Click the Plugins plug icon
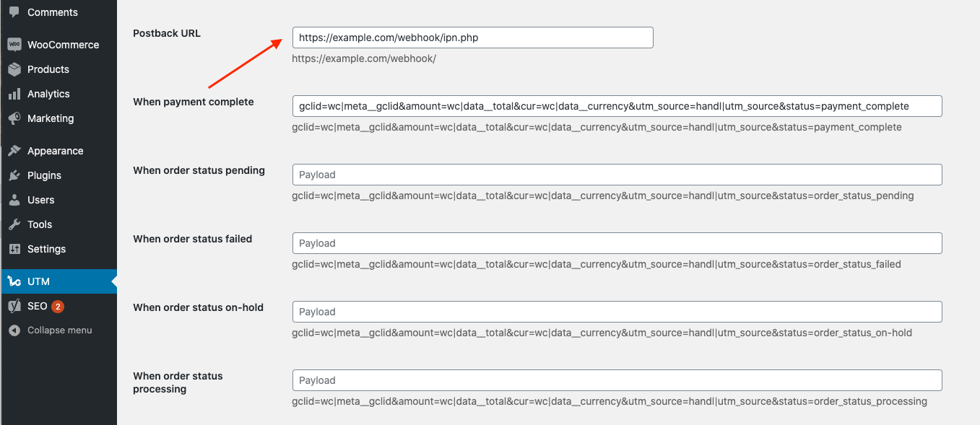 [x=14, y=175]
